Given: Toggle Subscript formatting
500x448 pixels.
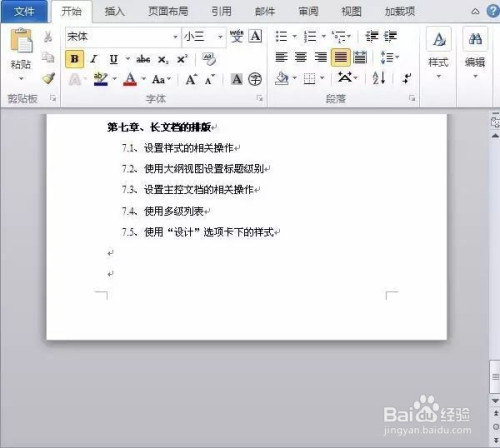Looking at the screenshot, I should tap(163, 59).
